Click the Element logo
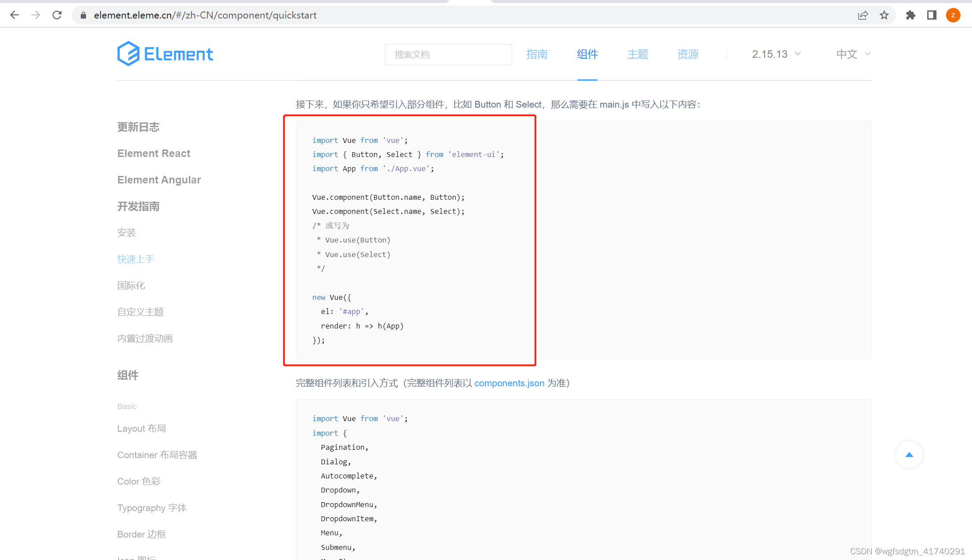Screen dimensions: 972x560 (165, 54)
